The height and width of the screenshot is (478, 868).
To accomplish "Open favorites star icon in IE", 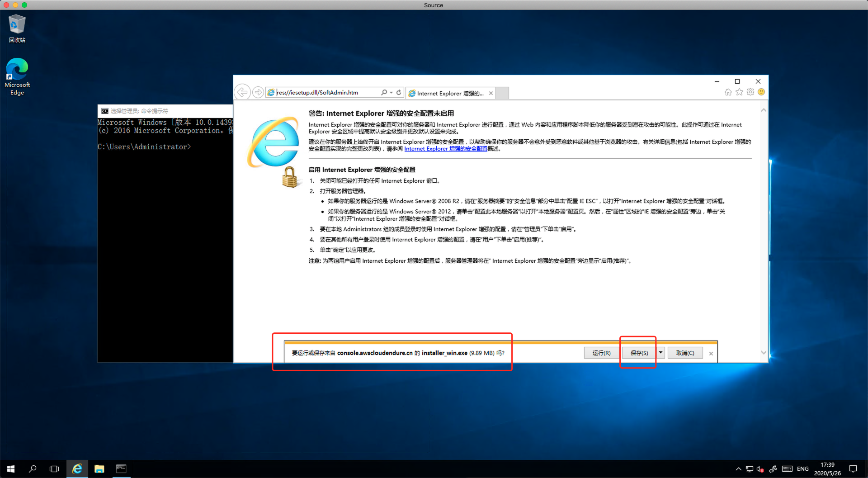I will click(739, 92).
